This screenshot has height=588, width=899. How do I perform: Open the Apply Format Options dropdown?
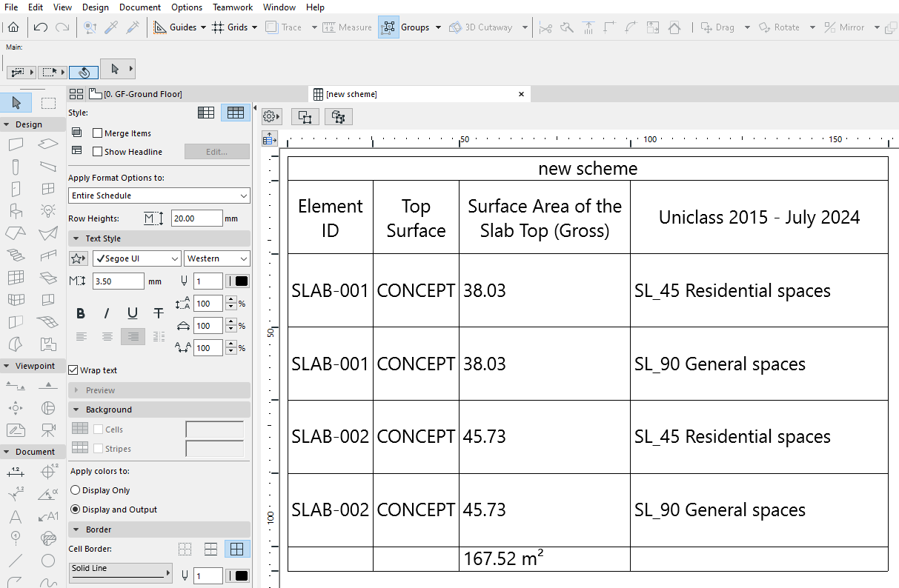click(x=159, y=196)
